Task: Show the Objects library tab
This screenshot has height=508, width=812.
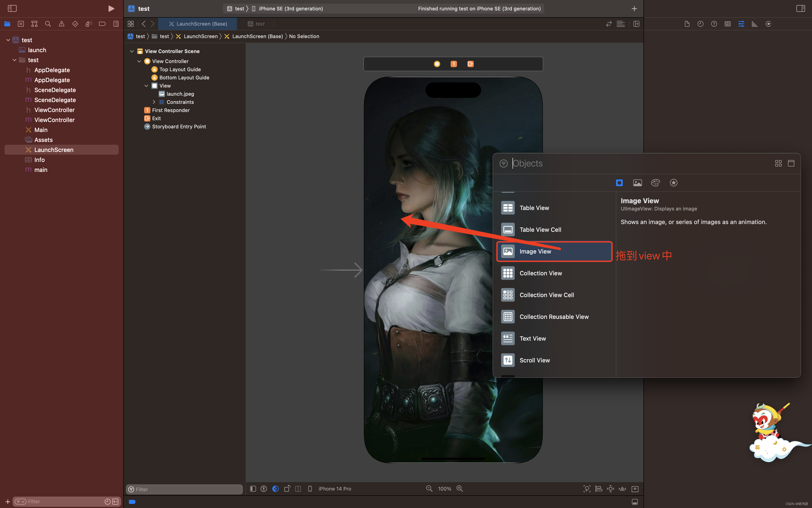Action: click(619, 183)
